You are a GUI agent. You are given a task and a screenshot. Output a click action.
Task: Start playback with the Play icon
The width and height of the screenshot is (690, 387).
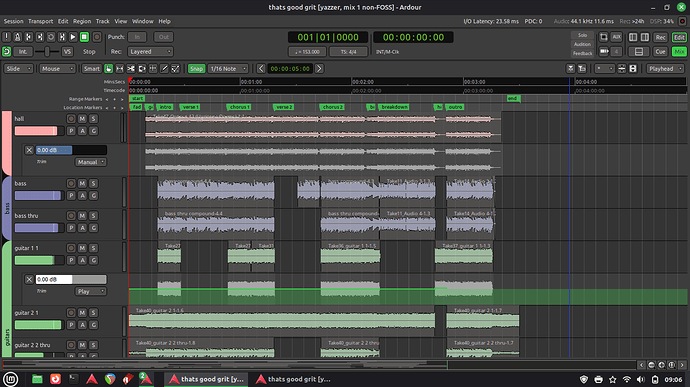[x=73, y=37]
